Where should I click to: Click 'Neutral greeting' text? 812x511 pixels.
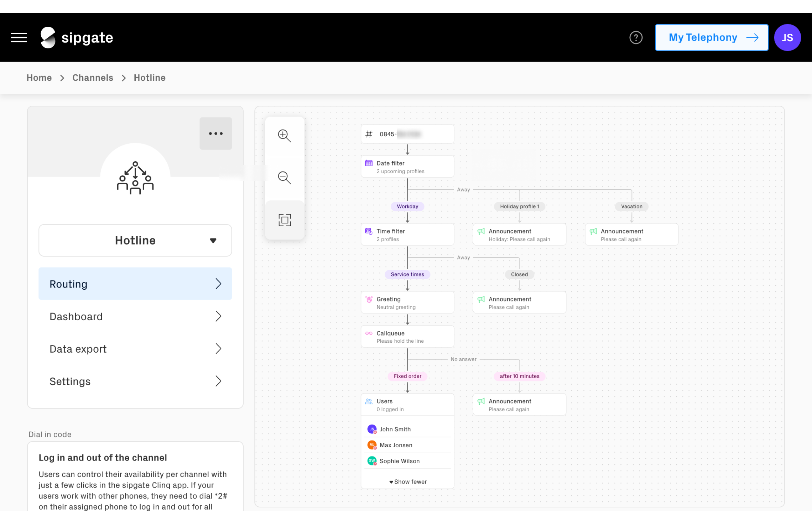[x=396, y=307]
